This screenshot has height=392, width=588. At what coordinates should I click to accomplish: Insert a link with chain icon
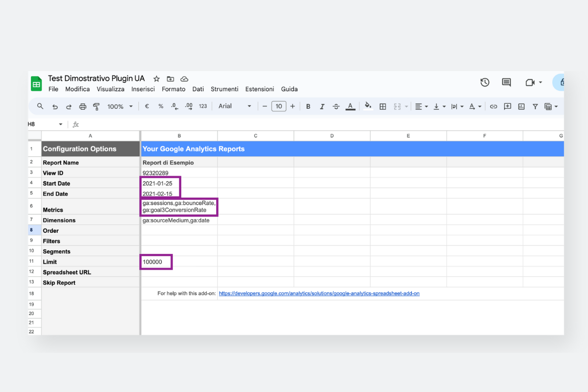pos(493,106)
